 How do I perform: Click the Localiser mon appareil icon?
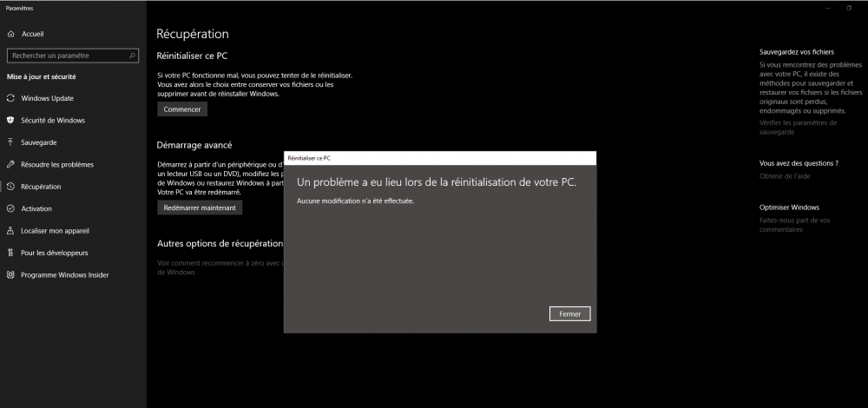pos(10,231)
